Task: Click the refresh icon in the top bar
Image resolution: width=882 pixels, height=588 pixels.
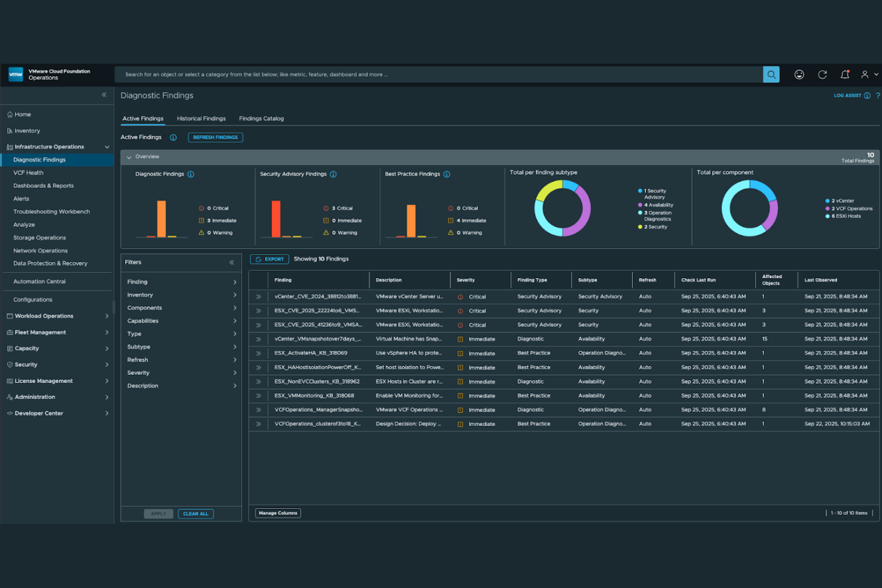Action: point(822,74)
